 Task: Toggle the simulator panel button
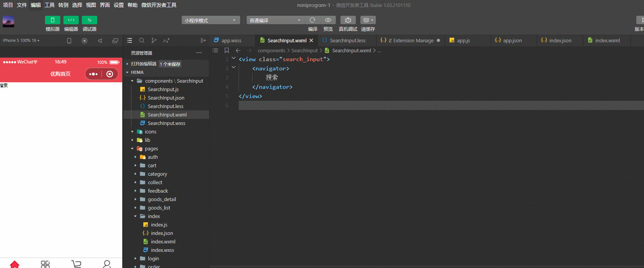pyautogui.click(x=53, y=20)
